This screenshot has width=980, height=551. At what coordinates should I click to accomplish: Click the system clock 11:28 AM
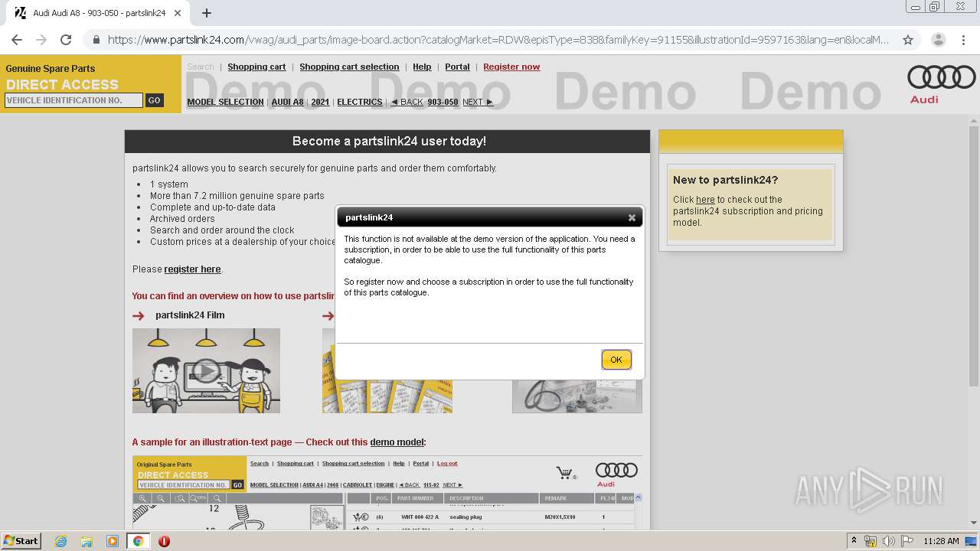pos(941,541)
